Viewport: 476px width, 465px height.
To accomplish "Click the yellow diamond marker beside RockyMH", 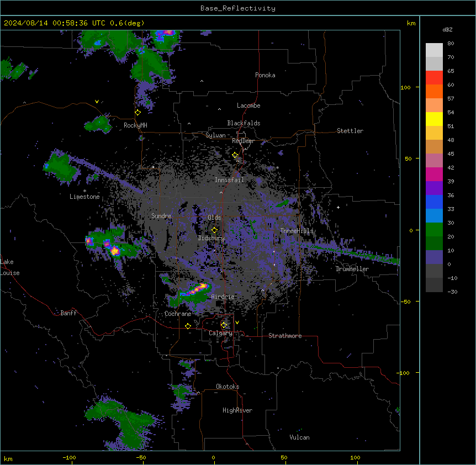I will 138,113.
